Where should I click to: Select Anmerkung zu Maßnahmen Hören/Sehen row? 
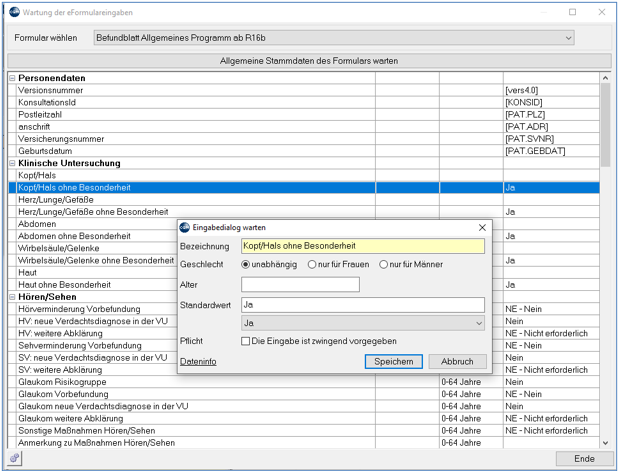304,443
